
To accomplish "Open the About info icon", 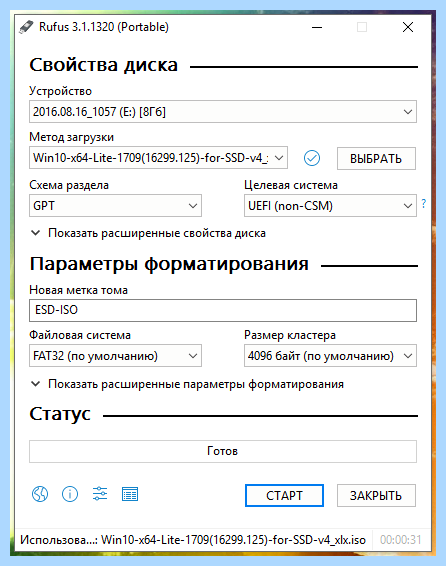I will (70, 494).
